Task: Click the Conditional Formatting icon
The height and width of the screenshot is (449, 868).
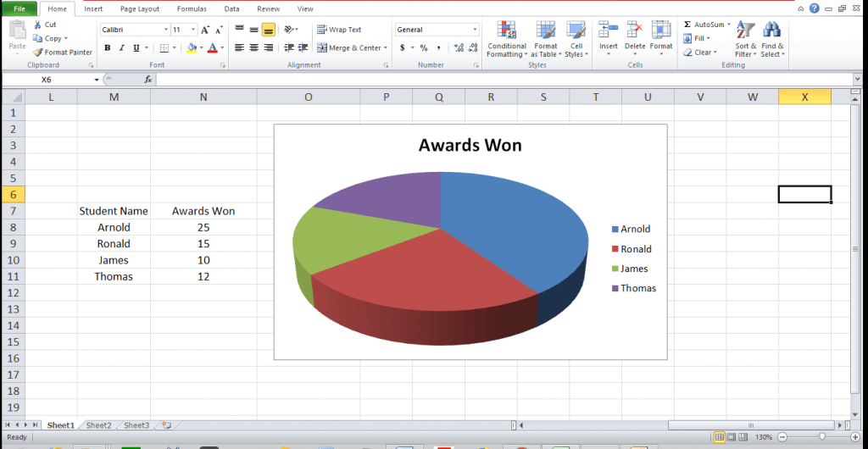Action: click(507, 30)
